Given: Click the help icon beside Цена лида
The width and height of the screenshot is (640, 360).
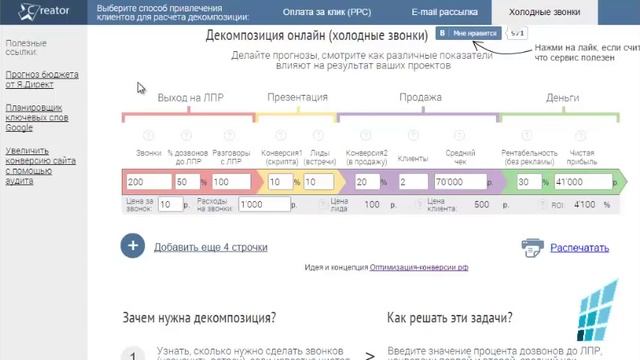Looking at the screenshot, I should coord(323,204).
